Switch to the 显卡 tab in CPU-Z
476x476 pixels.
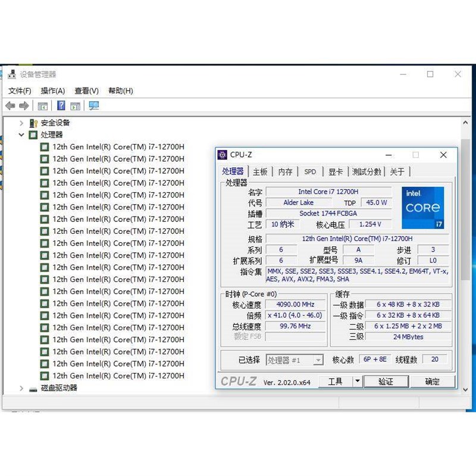point(336,172)
